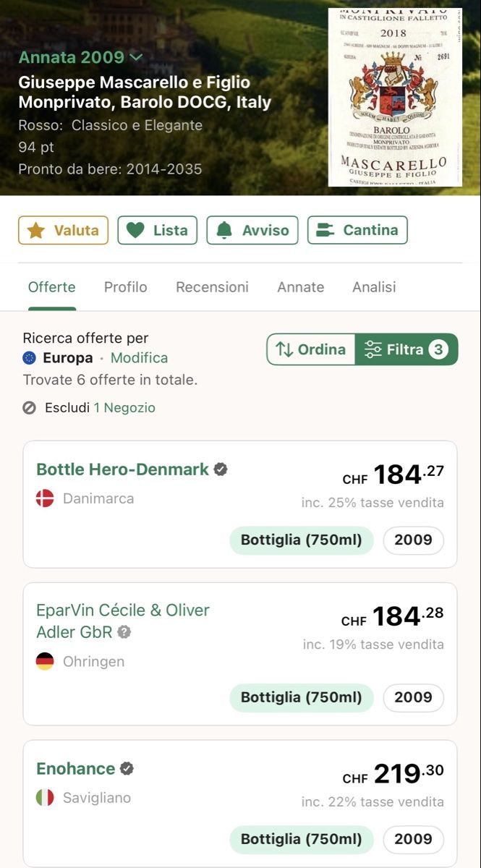Viewport: 481px width, 868px height.
Task: Switch to the Profilo tab
Action: point(125,287)
